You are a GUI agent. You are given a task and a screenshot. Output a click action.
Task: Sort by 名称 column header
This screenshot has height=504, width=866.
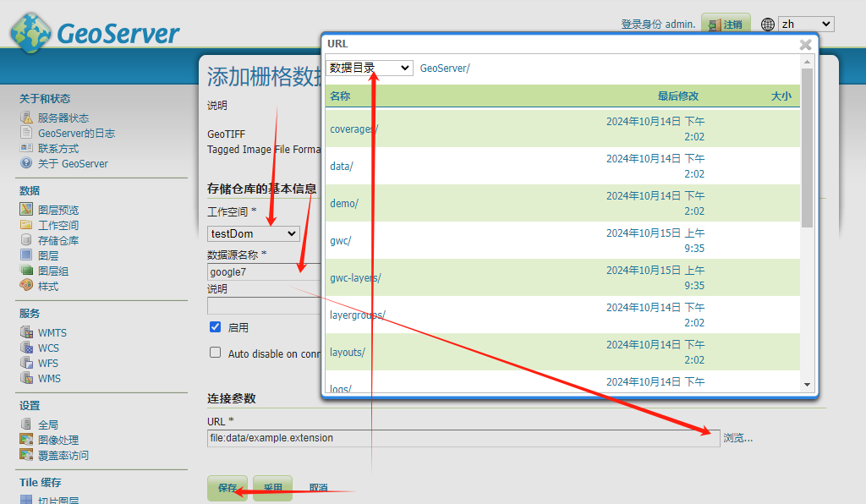point(340,96)
